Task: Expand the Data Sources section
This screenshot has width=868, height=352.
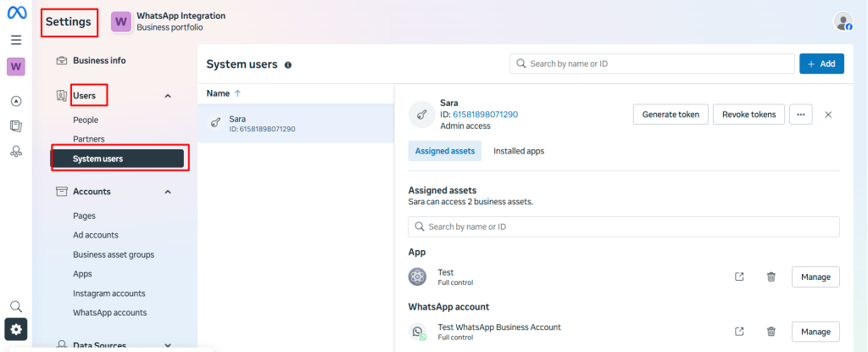Action: (x=168, y=345)
